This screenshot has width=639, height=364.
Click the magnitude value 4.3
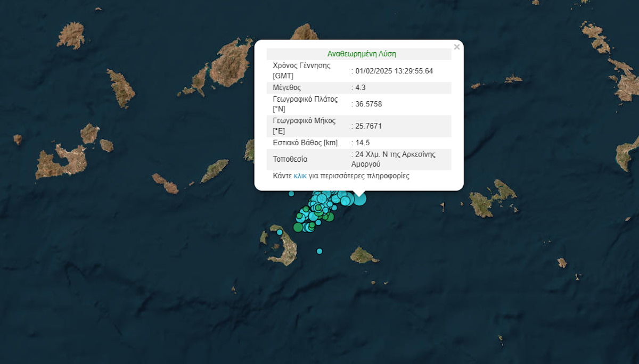[x=361, y=87]
